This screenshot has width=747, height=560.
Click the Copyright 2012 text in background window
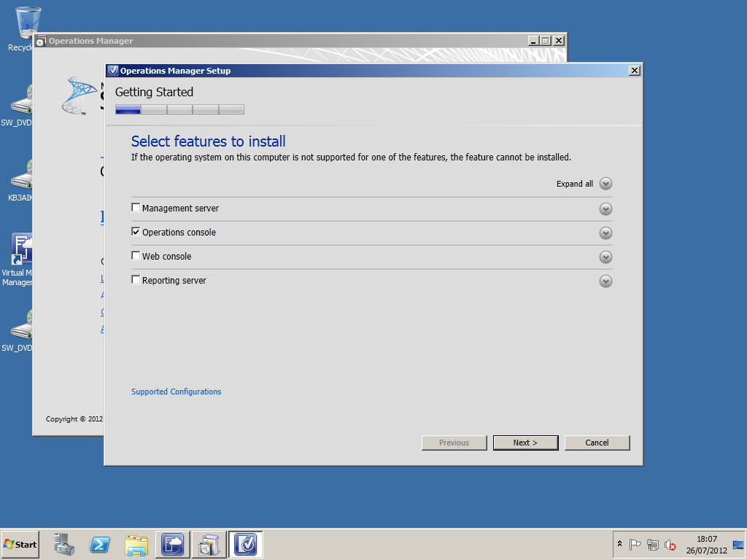click(x=74, y=419)
